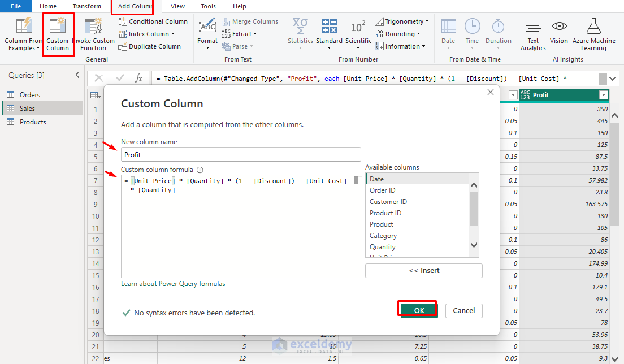Open the Extract text menu
This screenshot has height=364, width=624.
pyautogui.click(x=239, y=34)
